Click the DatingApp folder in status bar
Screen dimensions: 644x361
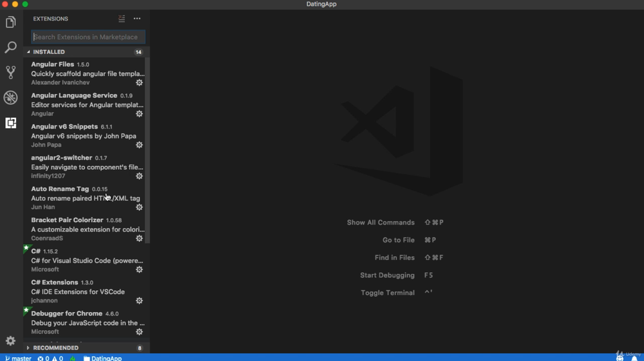(x=102, y=358)
